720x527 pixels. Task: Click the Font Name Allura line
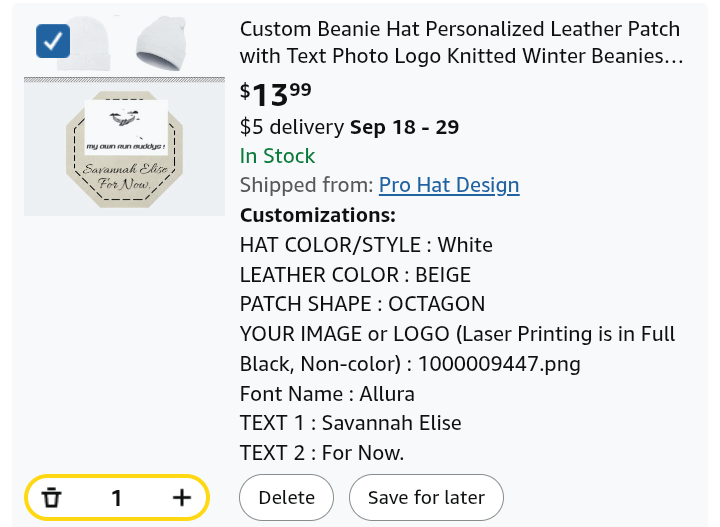click(327, 393)
